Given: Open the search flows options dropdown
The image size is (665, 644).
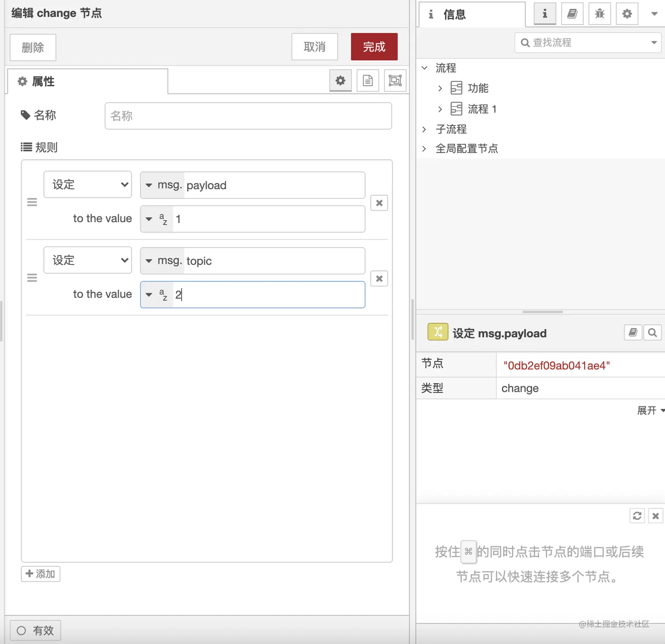Looking at the screenshot, I should [x=654, y=43].
